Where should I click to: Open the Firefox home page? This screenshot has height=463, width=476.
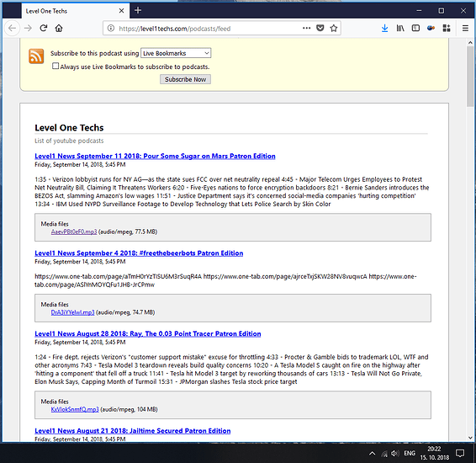59,29
